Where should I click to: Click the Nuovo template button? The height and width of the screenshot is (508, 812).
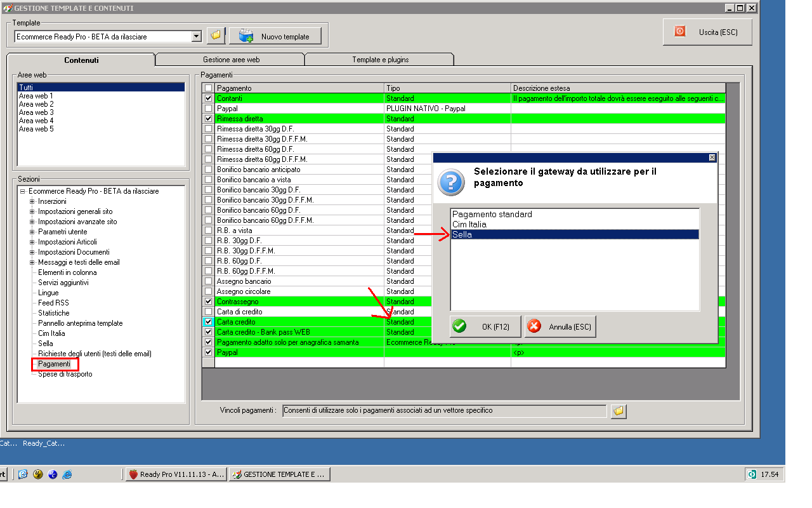pyautogui.click(x=275, y=36)
